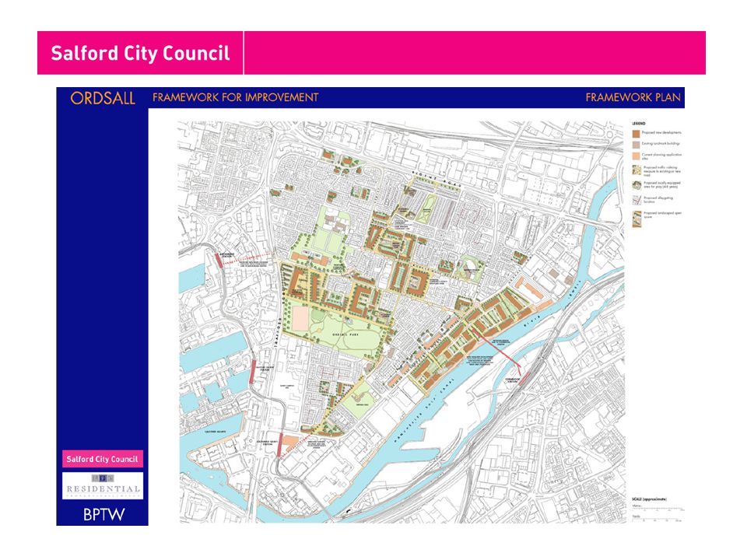Click the Ordsall Park label on map

point(345,334)
